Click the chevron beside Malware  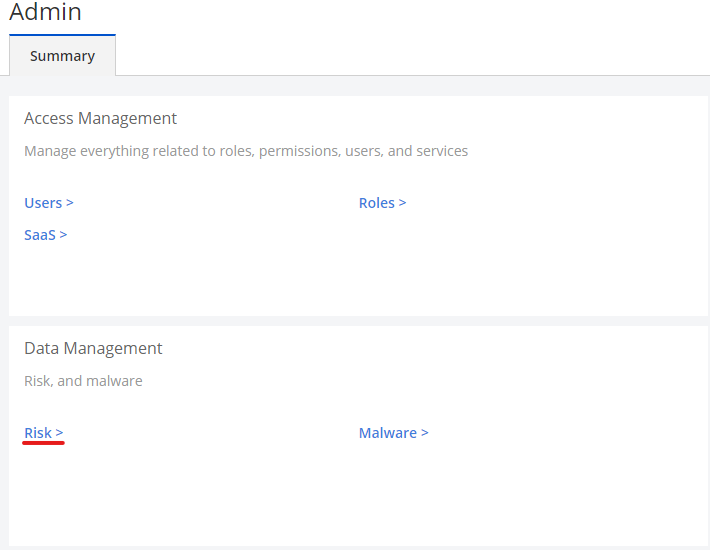point(424,433)
